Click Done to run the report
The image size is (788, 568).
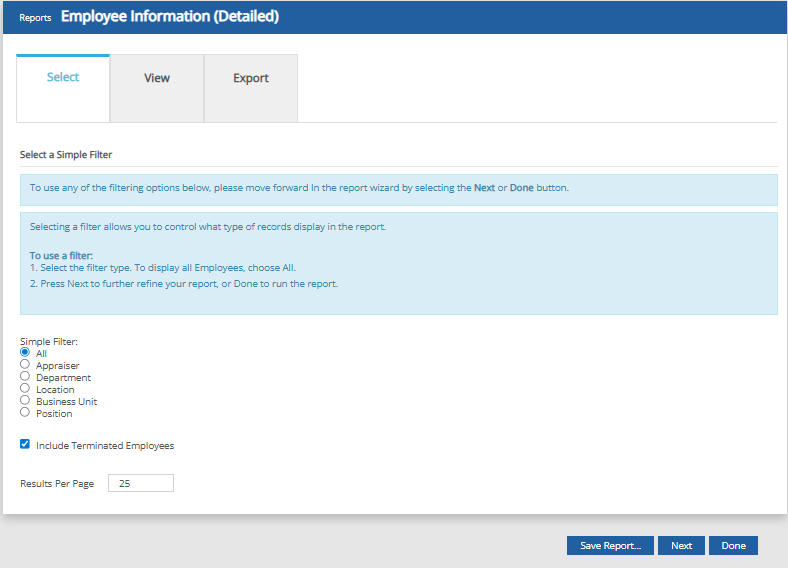pos(733,546)
